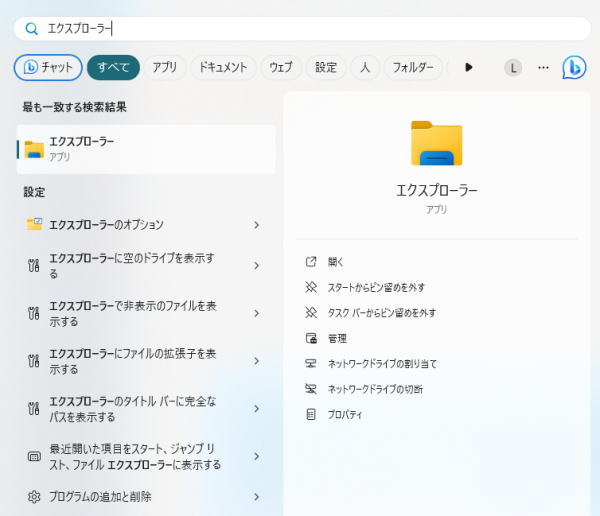Click ネットワークドライブの切断
Screen dimensions: 600x516
(375, 389)
